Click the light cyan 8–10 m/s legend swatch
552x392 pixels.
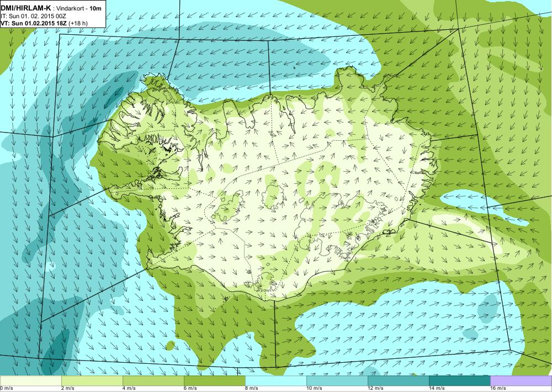pyautogui.click(x=276, y=380)
